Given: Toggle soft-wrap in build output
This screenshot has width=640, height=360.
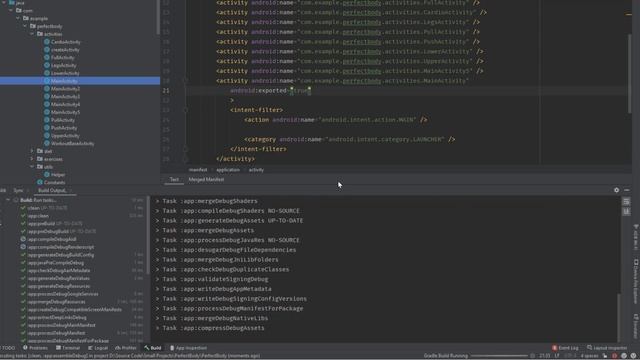Looking at the screenshot, I should coord(627,202).
